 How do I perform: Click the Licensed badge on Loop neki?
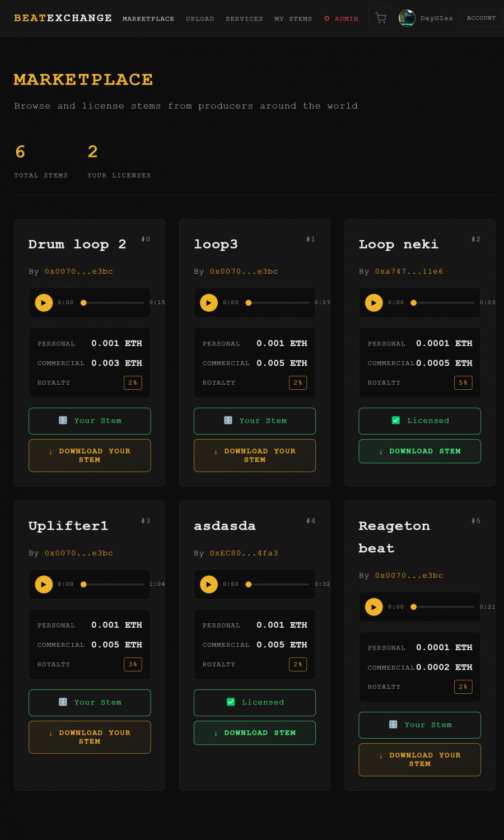[x=419, y=421]
